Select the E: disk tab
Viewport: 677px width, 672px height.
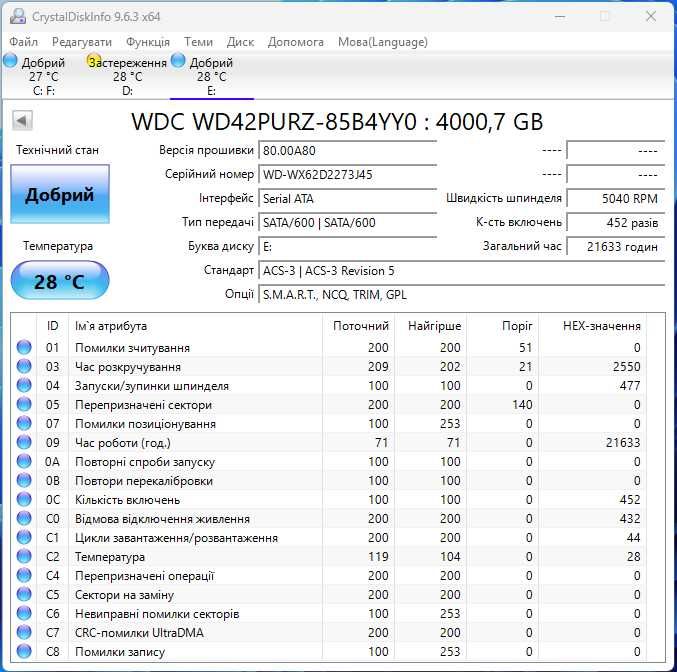(212, 76)
